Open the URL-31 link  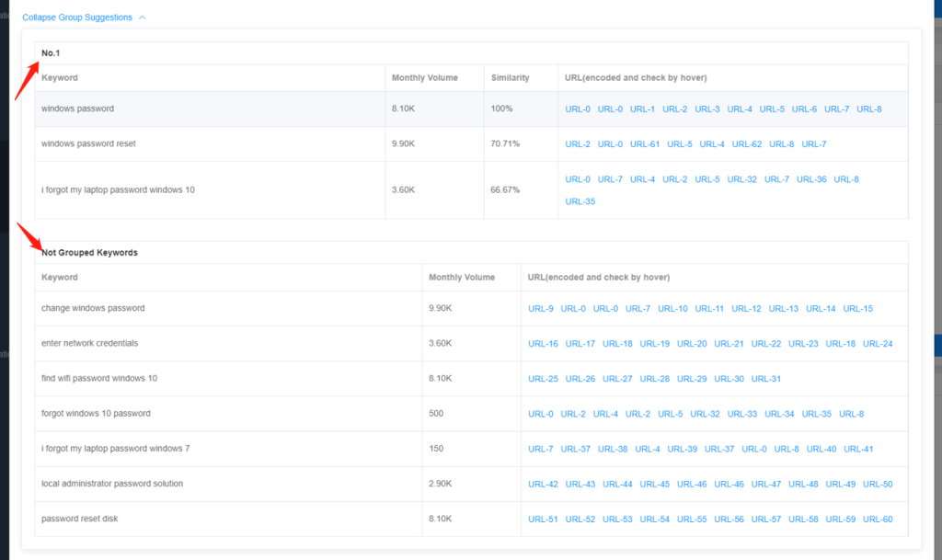click(x=766, y=379)
